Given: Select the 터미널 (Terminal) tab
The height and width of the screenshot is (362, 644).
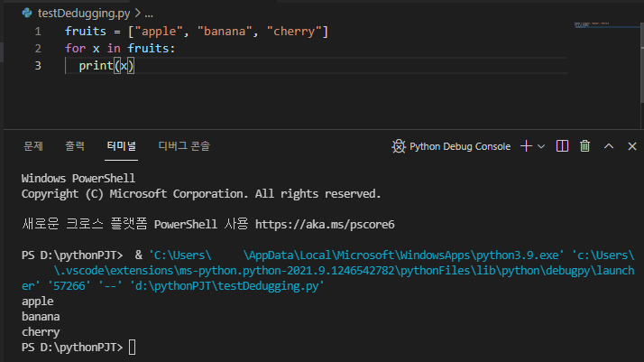Looking at the screenshot, I should coord(121,146).
